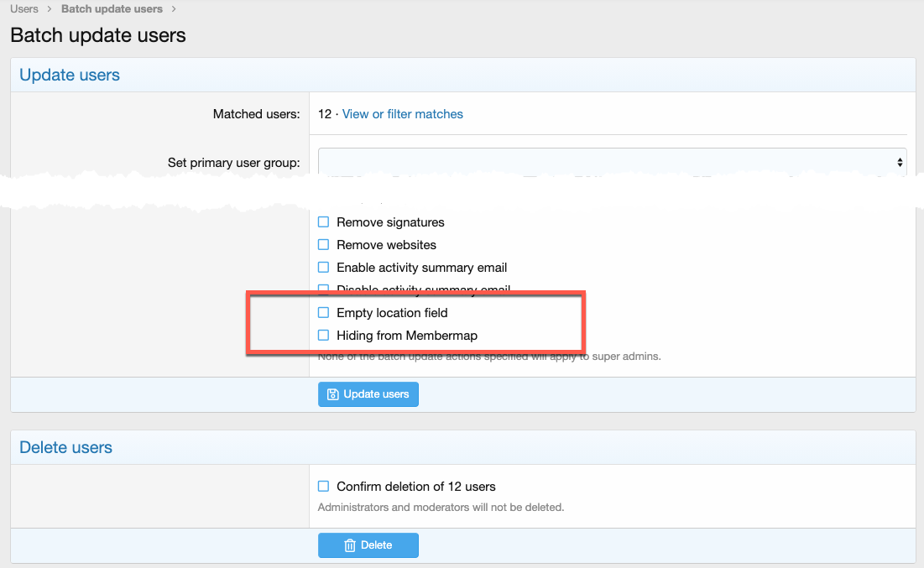
Task: Confirm deletion of 12 users checkbox
Action: click(x=323, y=487)
